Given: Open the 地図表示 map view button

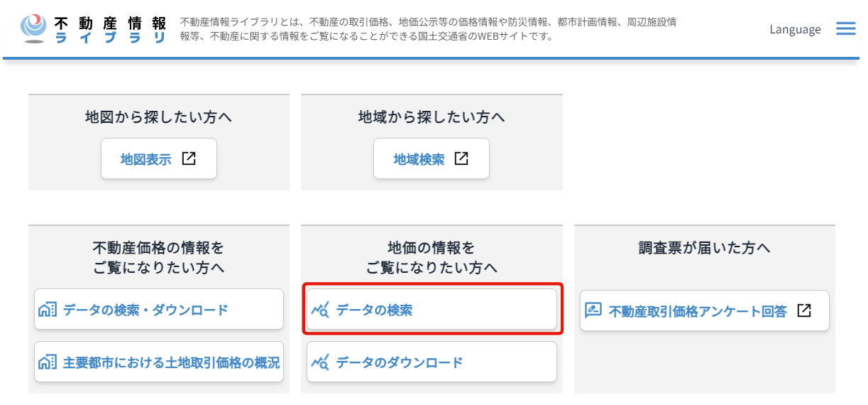Looking at the screenshot, I should [159, 158].
